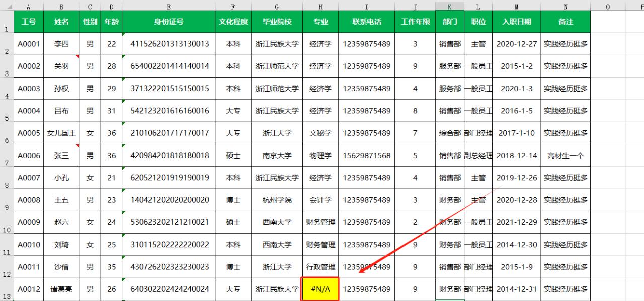Click the 毕业院校 header cell
The width and height of the screenshot is (644, 301).
tap(277, 22)
